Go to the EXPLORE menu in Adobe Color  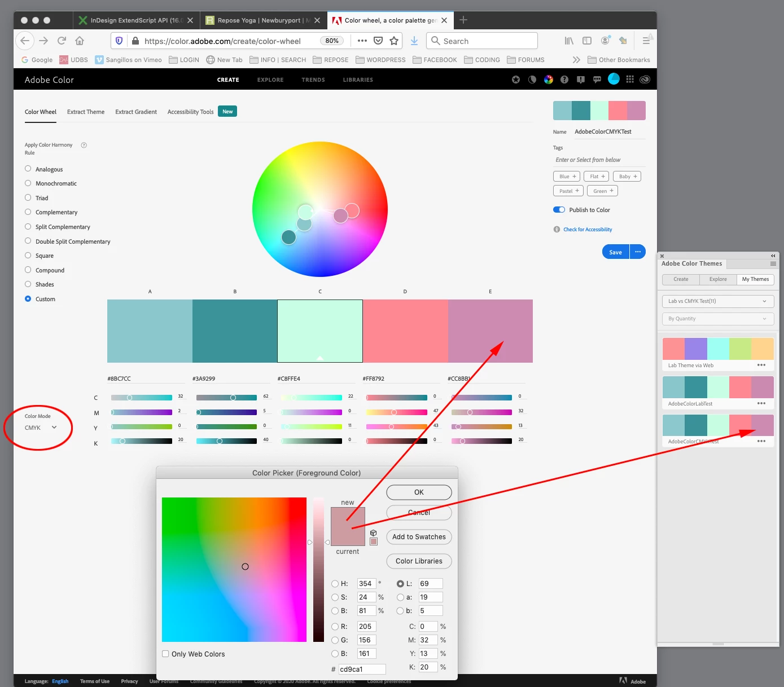click(270, 80)
